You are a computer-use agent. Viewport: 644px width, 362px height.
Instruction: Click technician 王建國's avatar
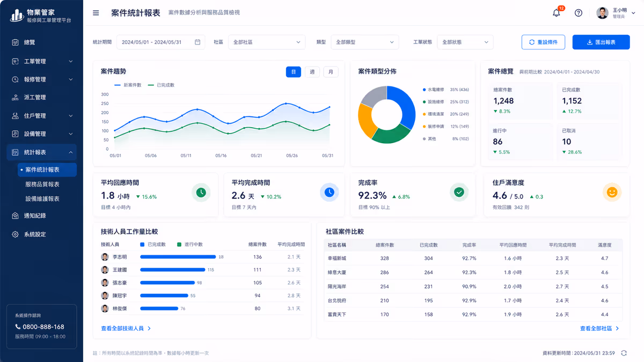point(105,270)
